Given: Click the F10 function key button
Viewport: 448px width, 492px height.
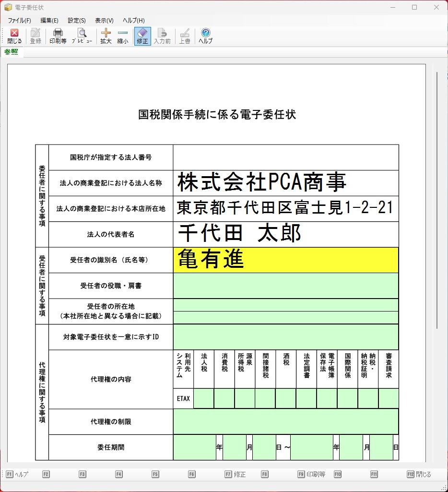Looking at the screenshot, I should click(x=338, y=474).
